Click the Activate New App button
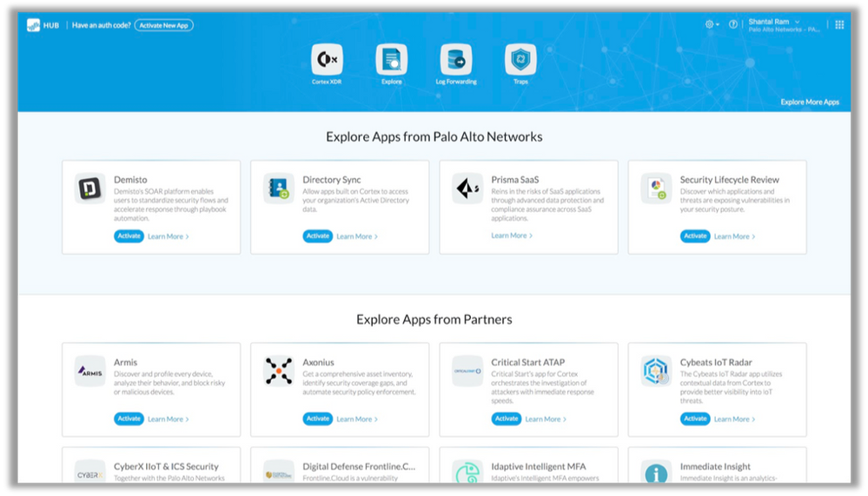This screenshot has width=868, height=496. point(164,25)
